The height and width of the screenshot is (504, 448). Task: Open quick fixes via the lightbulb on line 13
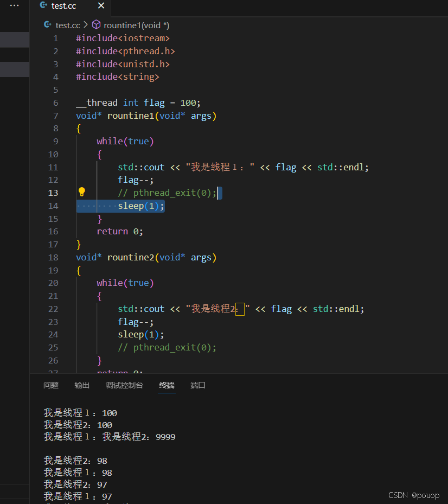[x=82, y=192]
